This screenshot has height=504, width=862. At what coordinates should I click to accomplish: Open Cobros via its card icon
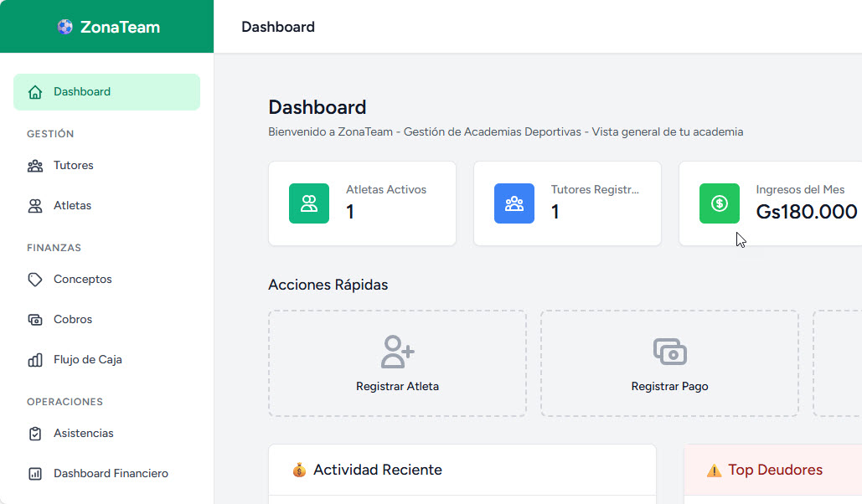[34, 319]
